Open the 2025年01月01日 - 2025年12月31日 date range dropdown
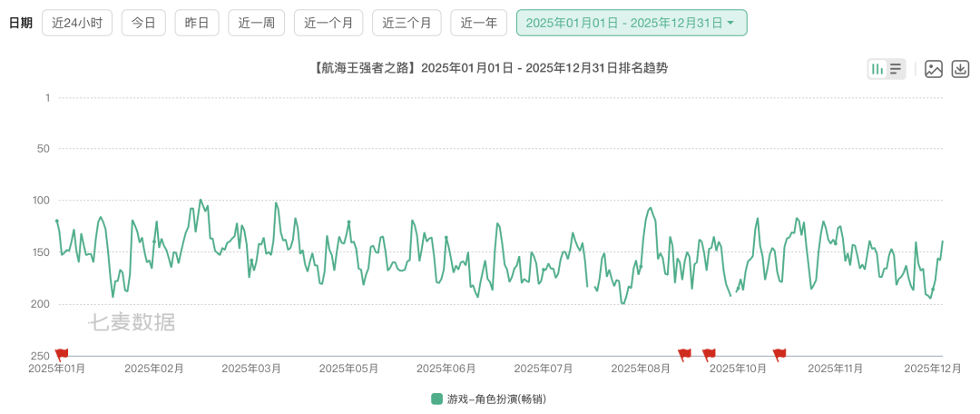This screenshot has height=414, width=980. (x=631, y=23)
